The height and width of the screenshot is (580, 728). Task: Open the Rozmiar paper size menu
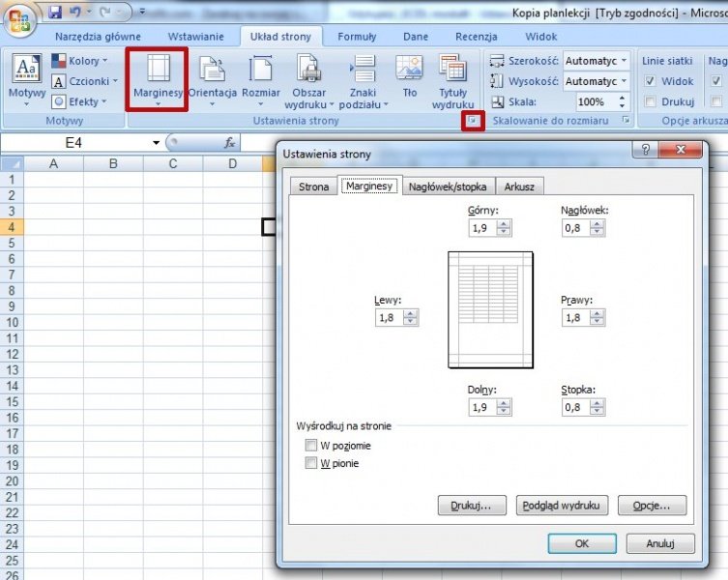[x=261, y=77]
